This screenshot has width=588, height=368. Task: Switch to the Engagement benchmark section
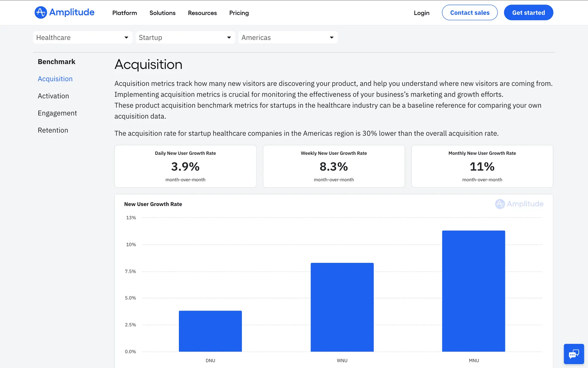57,113
